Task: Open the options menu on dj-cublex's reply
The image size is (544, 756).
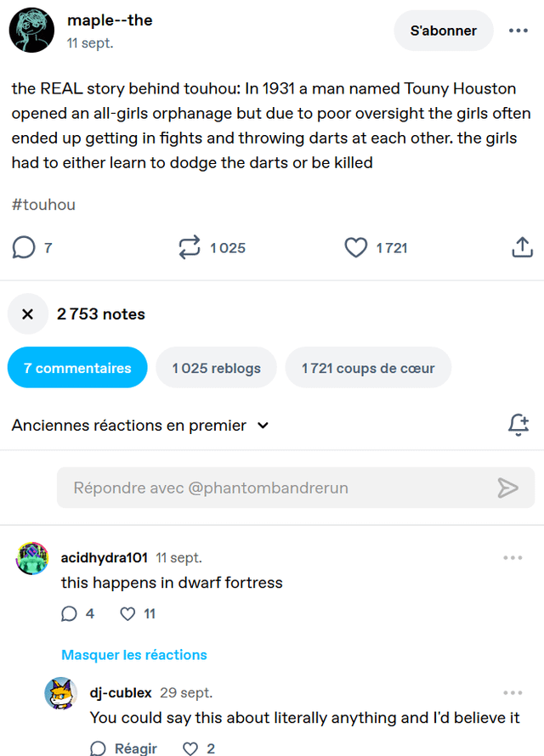Action: (x=513, y=693)
